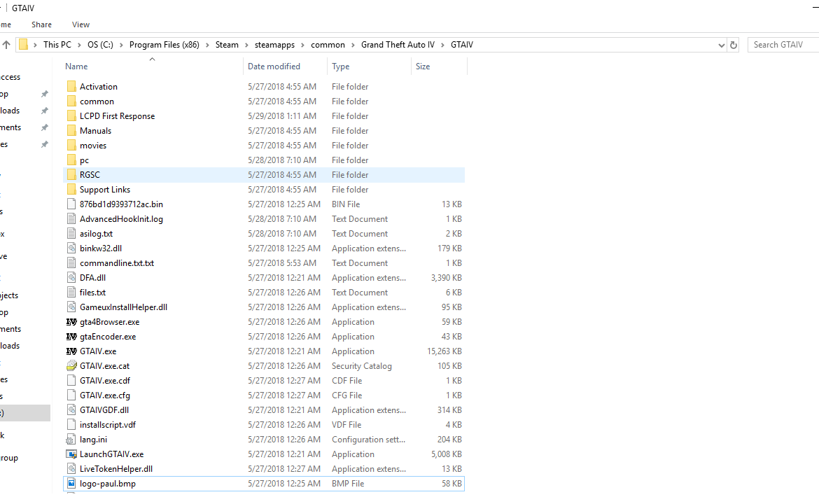Click the lang.ini settings file icon
The width and height of the screenshot is (819, 504).
(x=71, y=440)
